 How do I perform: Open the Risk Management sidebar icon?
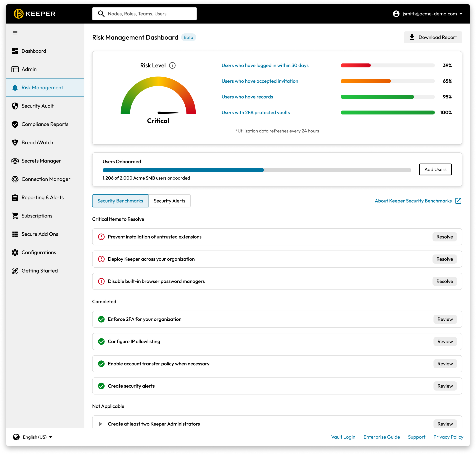point(15,88)
